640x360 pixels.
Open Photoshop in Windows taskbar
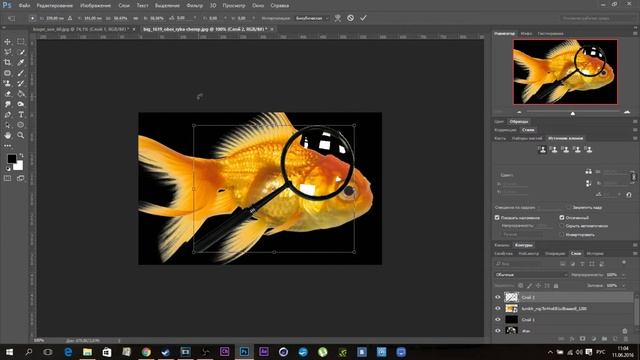(244, 352)
